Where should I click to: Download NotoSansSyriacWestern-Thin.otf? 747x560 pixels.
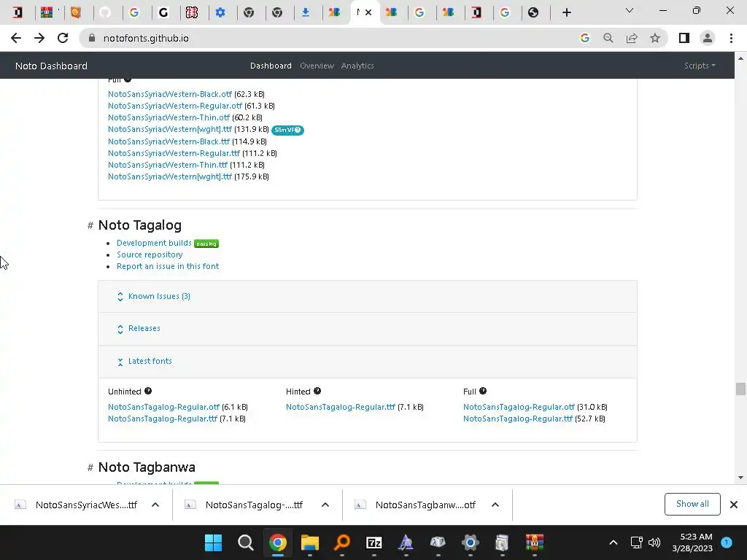tap(169, 117)
